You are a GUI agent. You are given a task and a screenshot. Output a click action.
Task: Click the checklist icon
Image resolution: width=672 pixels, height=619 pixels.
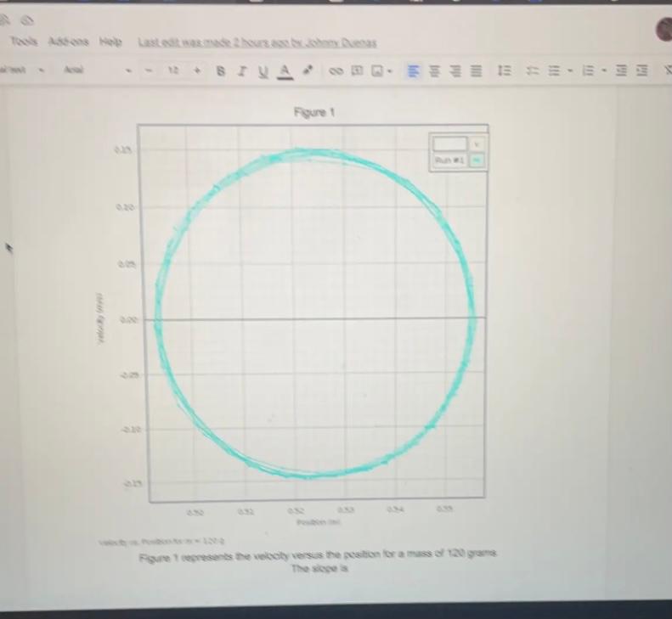click(x=533, y=70)
